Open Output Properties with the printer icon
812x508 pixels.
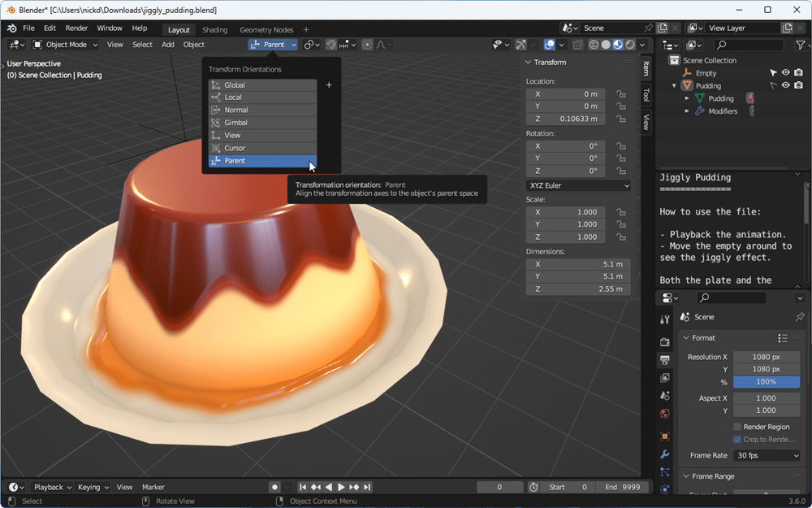tap(665, 360)
